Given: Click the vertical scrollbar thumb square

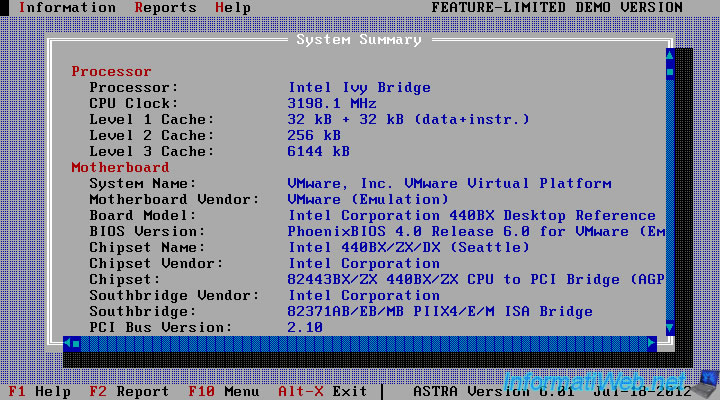Looking at the screenshot, I should [670, 72].
